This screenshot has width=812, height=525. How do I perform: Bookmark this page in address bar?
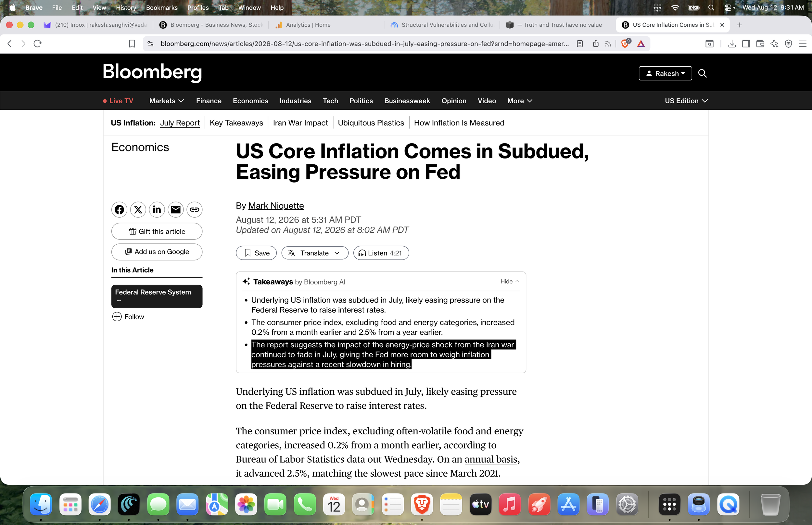[132, 44]
